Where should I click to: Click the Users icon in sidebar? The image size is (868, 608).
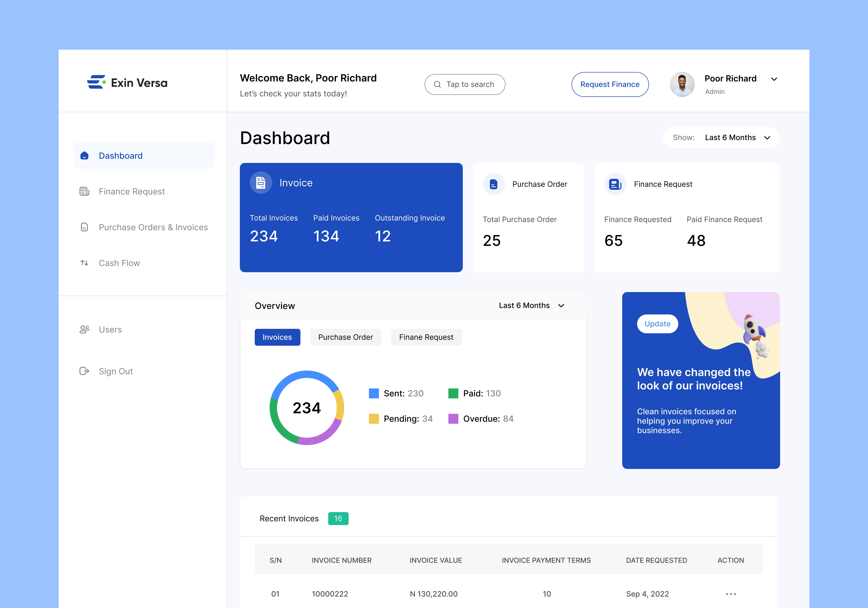click(84, 330)
